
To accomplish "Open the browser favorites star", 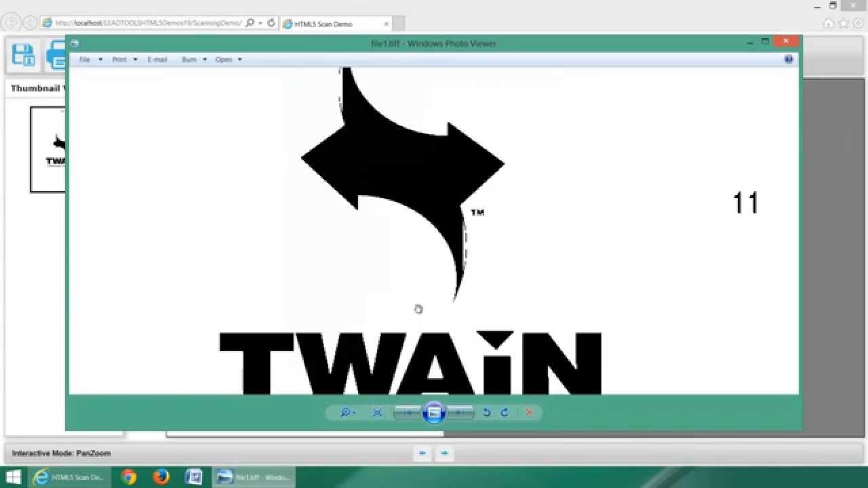I will pyautogui.click(x=844, y=23).
